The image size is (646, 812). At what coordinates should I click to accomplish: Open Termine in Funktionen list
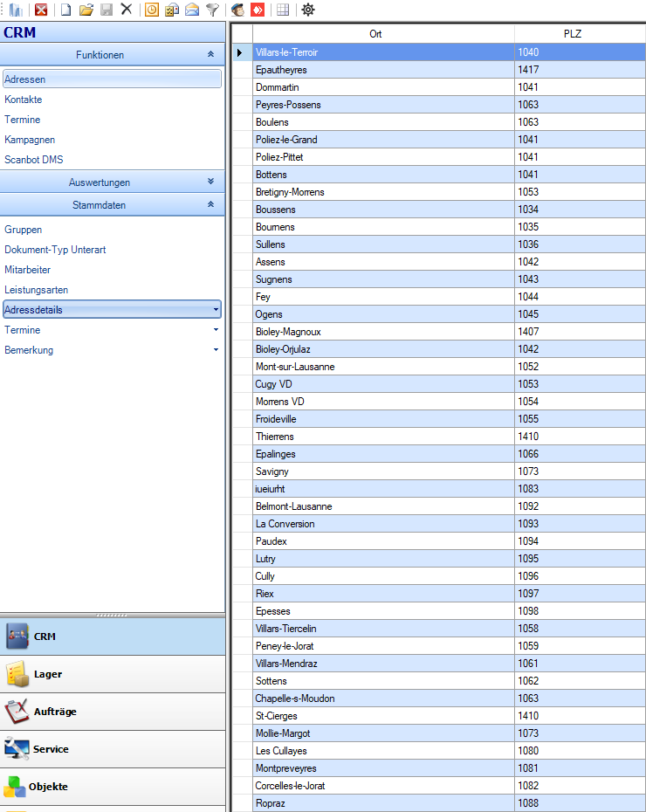pos(22,120)
